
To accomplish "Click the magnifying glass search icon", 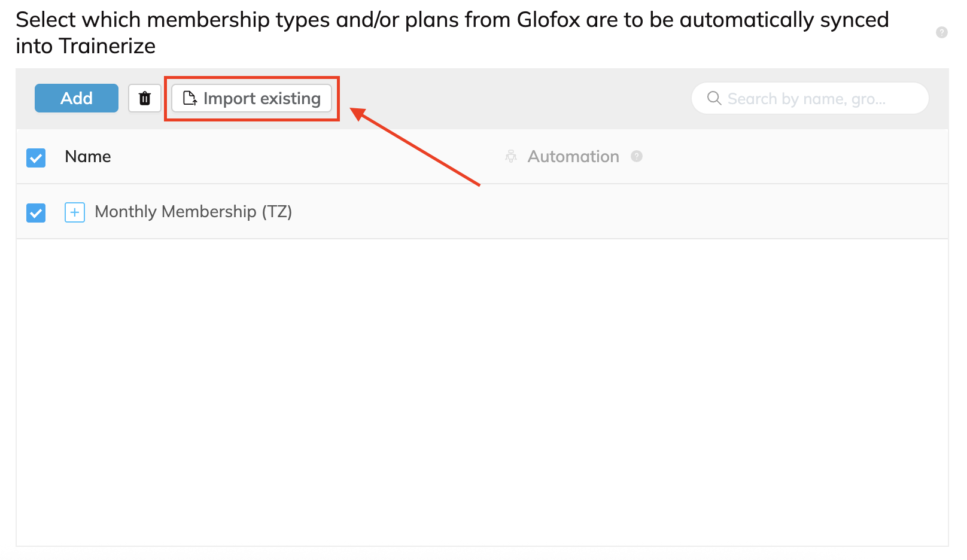I will coord(714,98).
